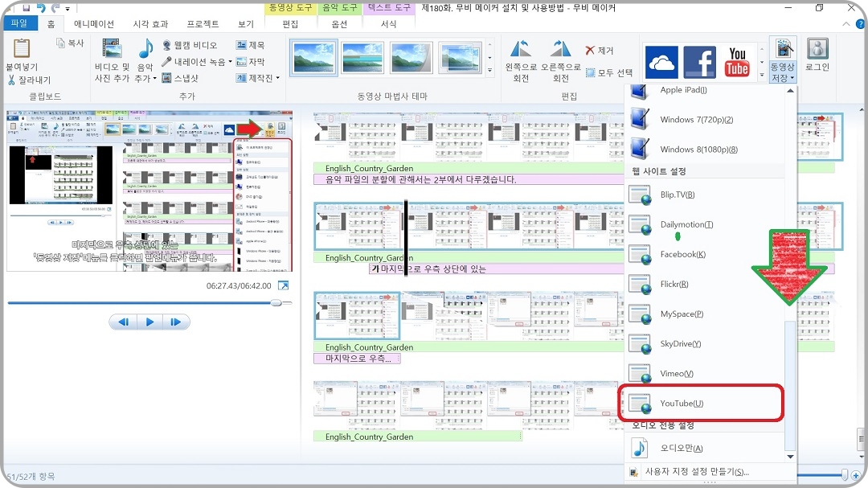Add a Caption (자막)
Image resolution: width=868 pixels, height=488 pixels.
click(251, 61)
